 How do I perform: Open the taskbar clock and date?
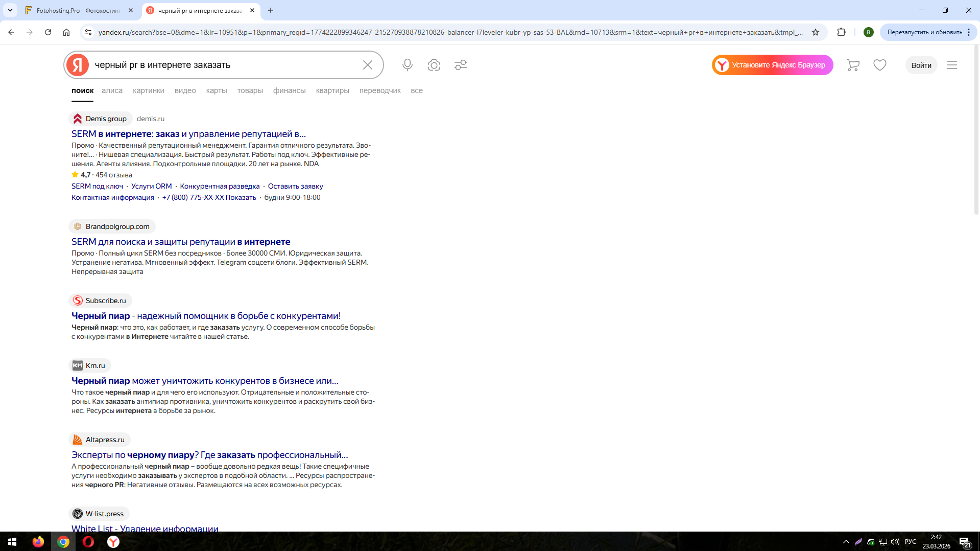936,542
